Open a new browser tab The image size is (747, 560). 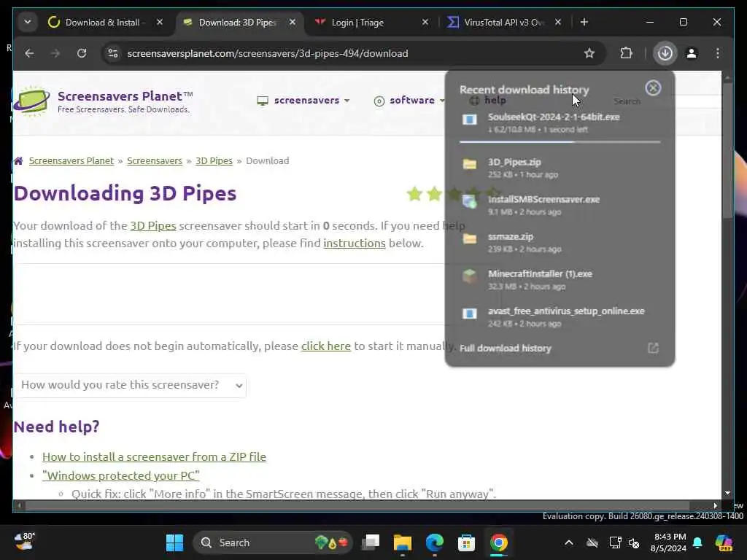pos(584,23)
